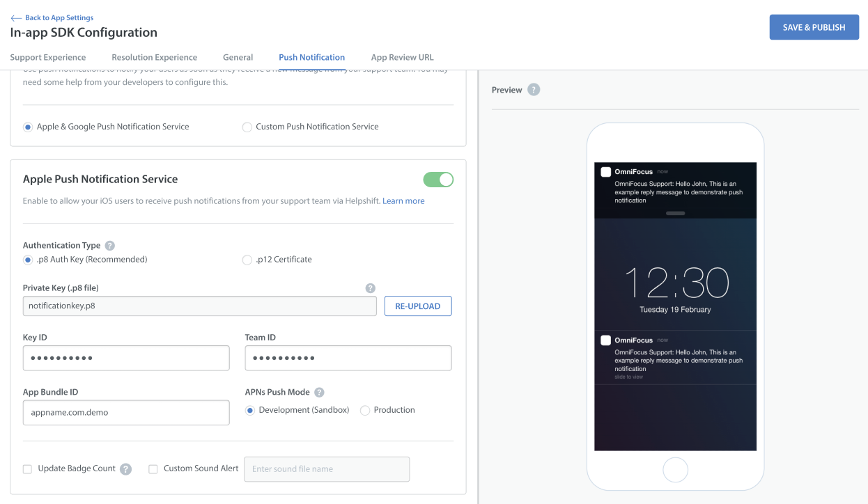Click the help icon next to Preview
The width and height of the screenshot is (868, 504).
[x=534, y=90]
